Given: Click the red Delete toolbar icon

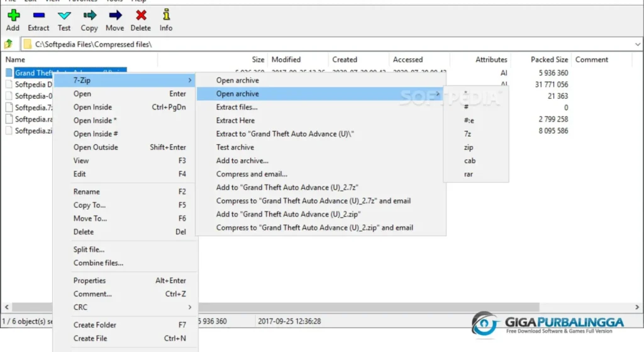Looking at the screenshot, I should (x=141, y=16).
